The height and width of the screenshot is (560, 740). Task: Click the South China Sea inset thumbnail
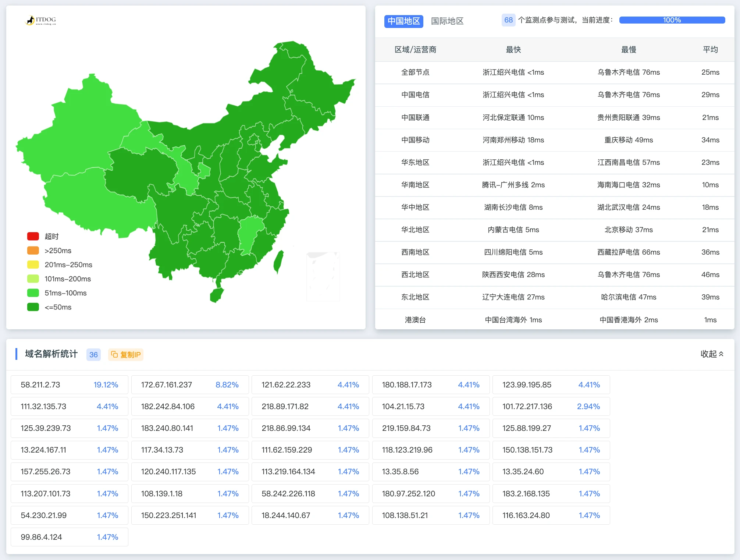[323, 276]
